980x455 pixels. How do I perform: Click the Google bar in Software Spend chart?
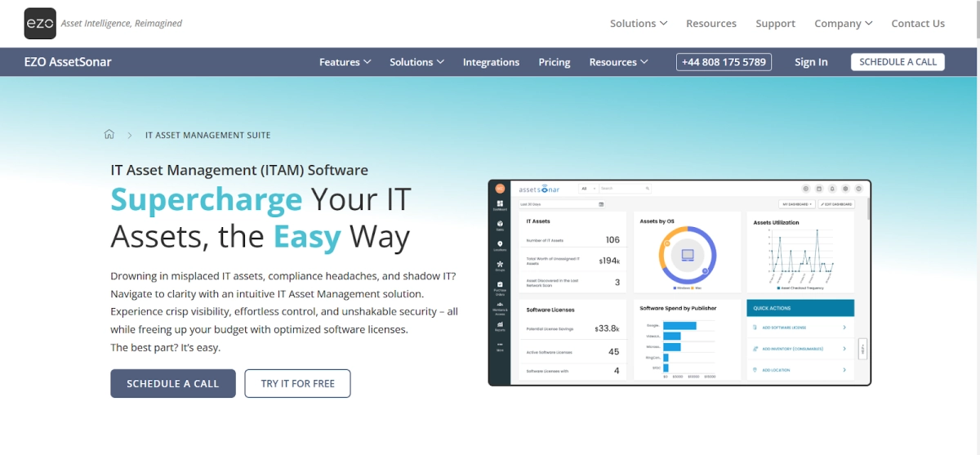tap(679, 325)
